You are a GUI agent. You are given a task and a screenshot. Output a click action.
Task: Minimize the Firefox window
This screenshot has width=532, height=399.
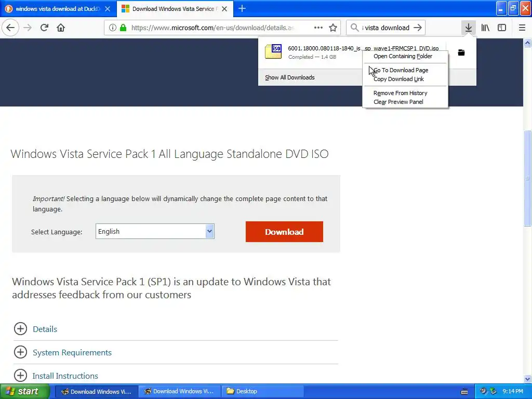click(x=501, y=8)
